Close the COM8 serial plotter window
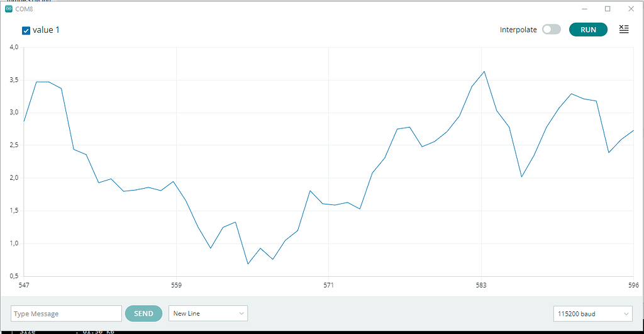Screen dimensions: 644x334 click(631, 9)
